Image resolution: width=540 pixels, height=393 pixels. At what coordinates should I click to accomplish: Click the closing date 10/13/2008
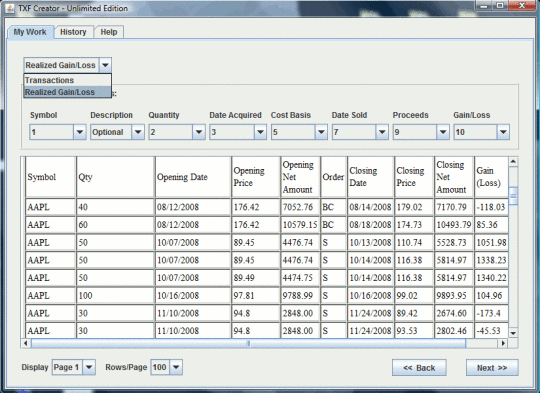pyautogui.click(x=371, y=242)
